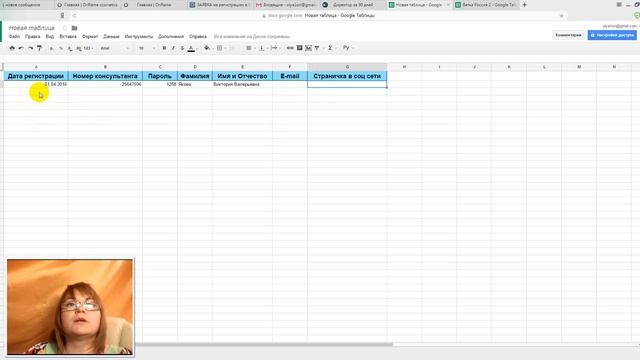Image resolution: width=640 pixels, height=360 pixels.
Task: Select the Имя и Отчество header cell
Action: [242, 76]
